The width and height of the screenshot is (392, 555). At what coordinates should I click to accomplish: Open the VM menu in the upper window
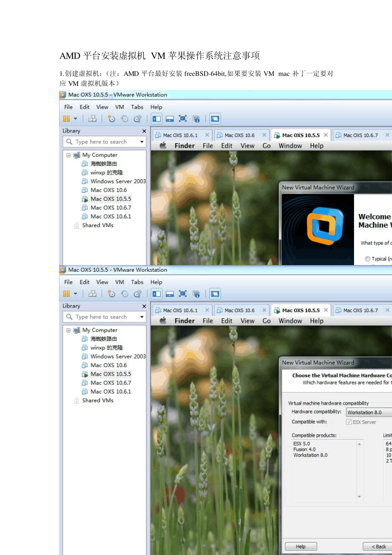point(120,107)
